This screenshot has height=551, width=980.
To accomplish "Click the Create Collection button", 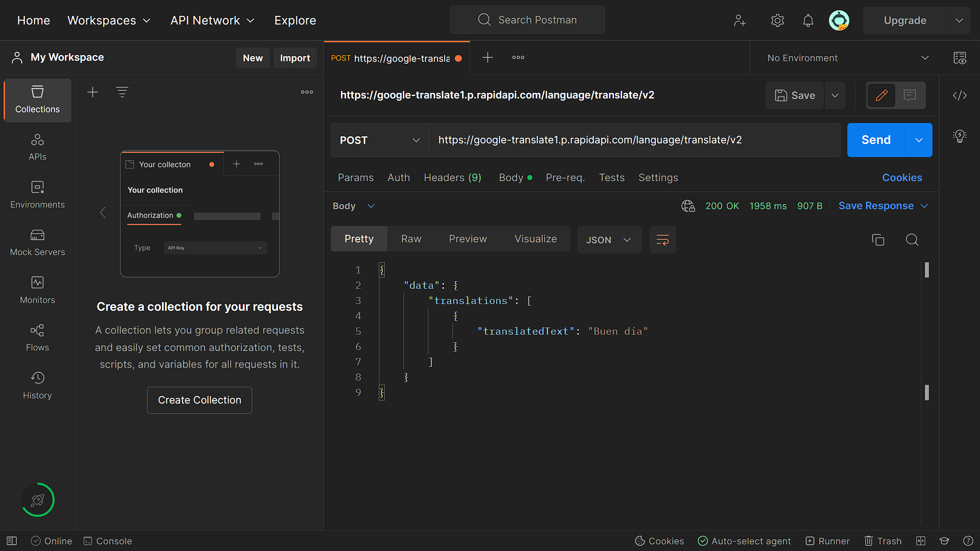I will [200, 400].
